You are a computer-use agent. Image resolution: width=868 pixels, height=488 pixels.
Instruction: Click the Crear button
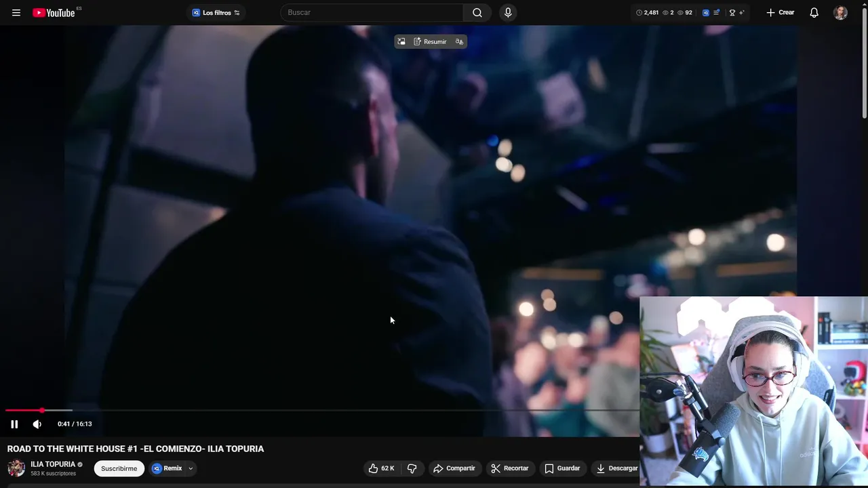780,13
